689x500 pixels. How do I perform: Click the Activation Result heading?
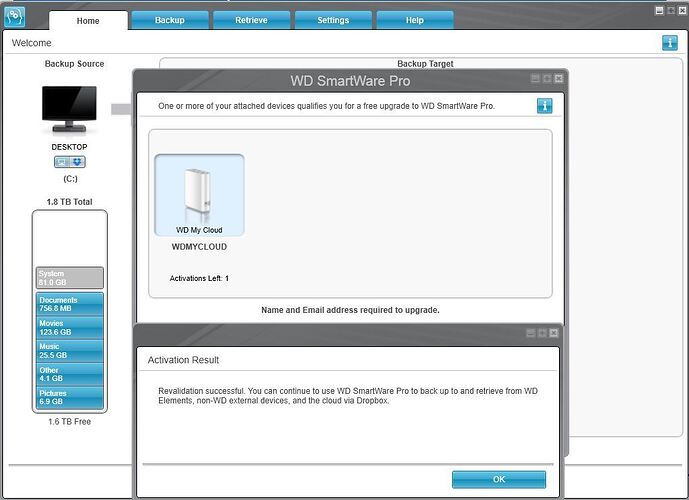(183, 360)
